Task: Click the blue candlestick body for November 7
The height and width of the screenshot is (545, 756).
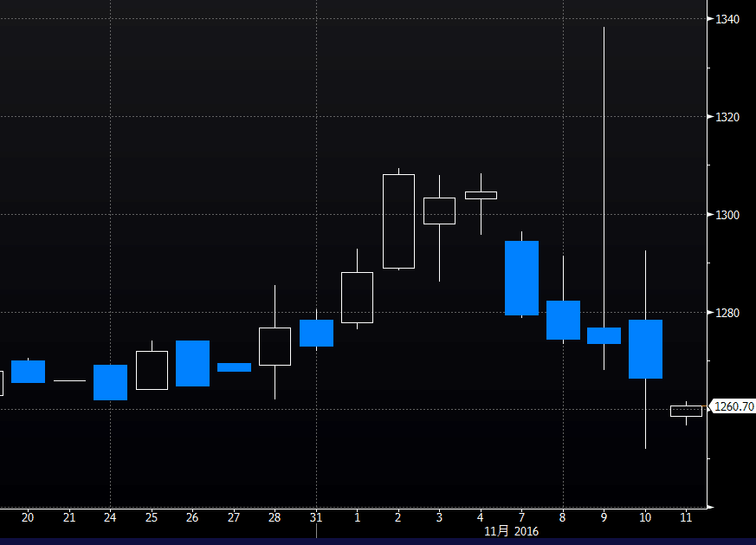Action: tap(521, 278)
